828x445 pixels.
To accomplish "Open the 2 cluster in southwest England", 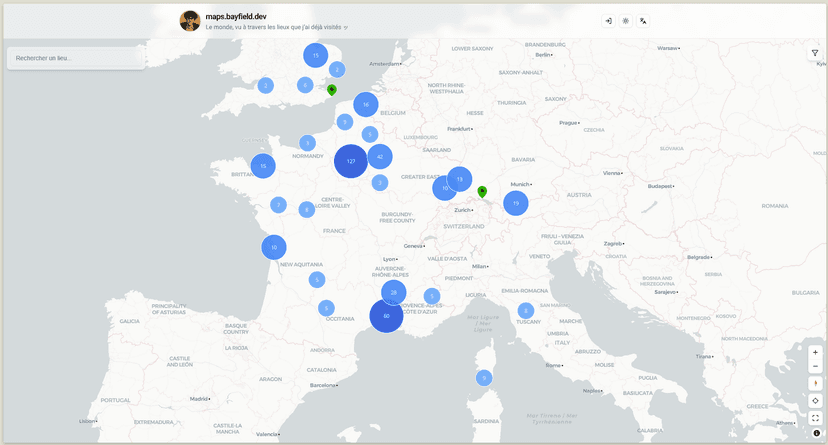I will [x=266, y=85].
